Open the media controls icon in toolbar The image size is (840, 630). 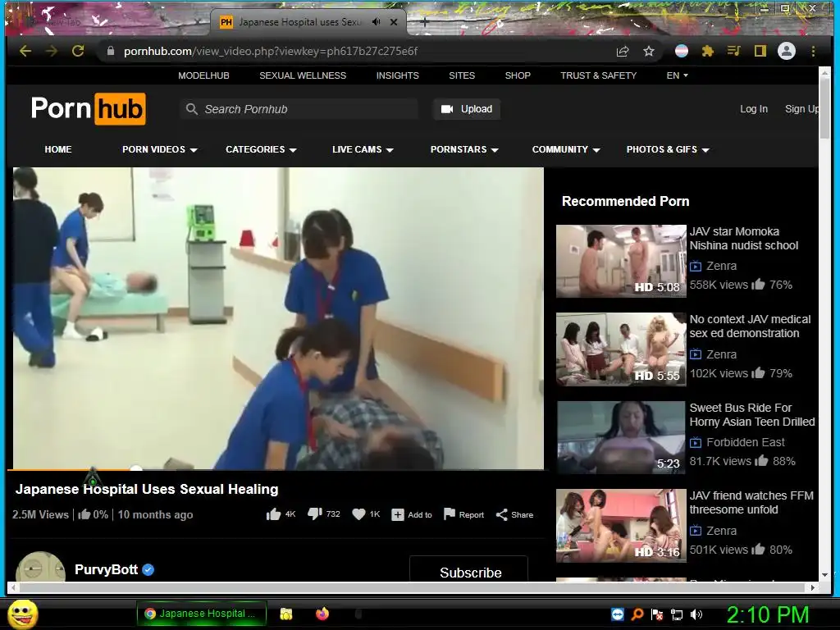[x=734, y=51]
